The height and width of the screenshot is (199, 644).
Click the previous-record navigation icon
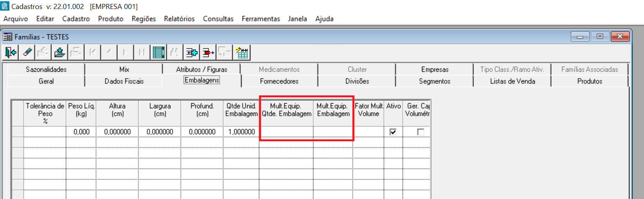tap(109, 52)
